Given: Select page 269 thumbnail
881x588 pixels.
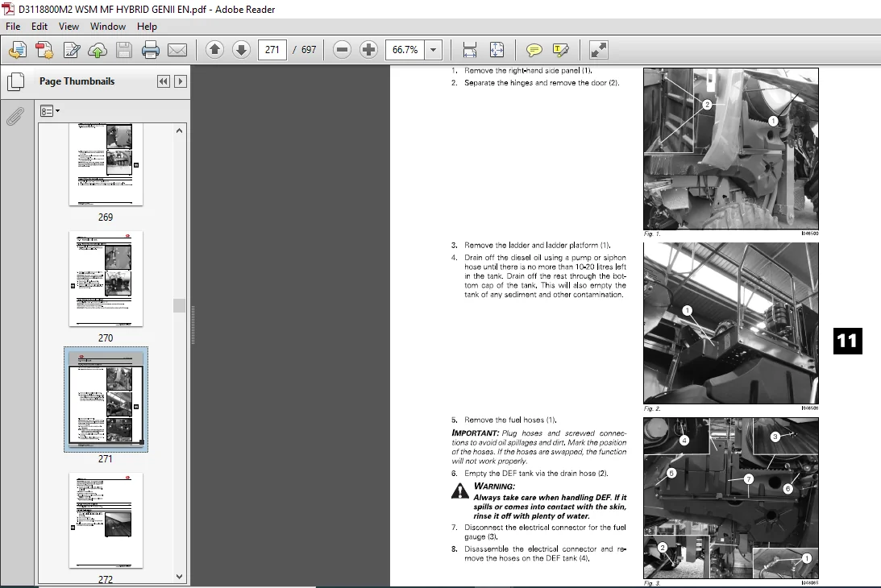Looking at the screenshot, I should point(106,164).
